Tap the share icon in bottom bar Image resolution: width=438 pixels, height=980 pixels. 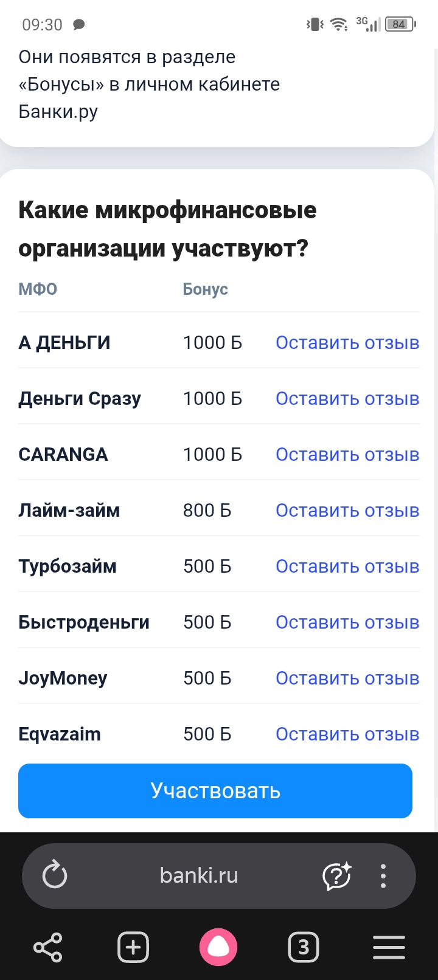pos(47,947)
